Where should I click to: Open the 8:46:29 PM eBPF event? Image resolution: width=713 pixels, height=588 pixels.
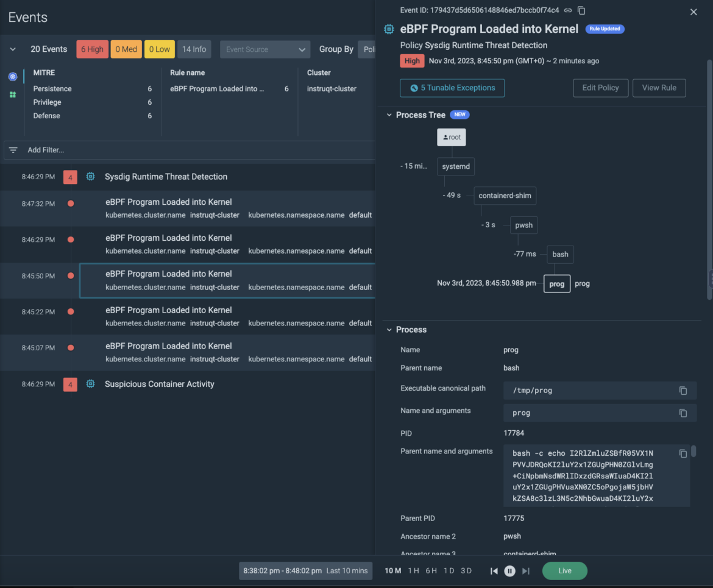coord(227,244)
